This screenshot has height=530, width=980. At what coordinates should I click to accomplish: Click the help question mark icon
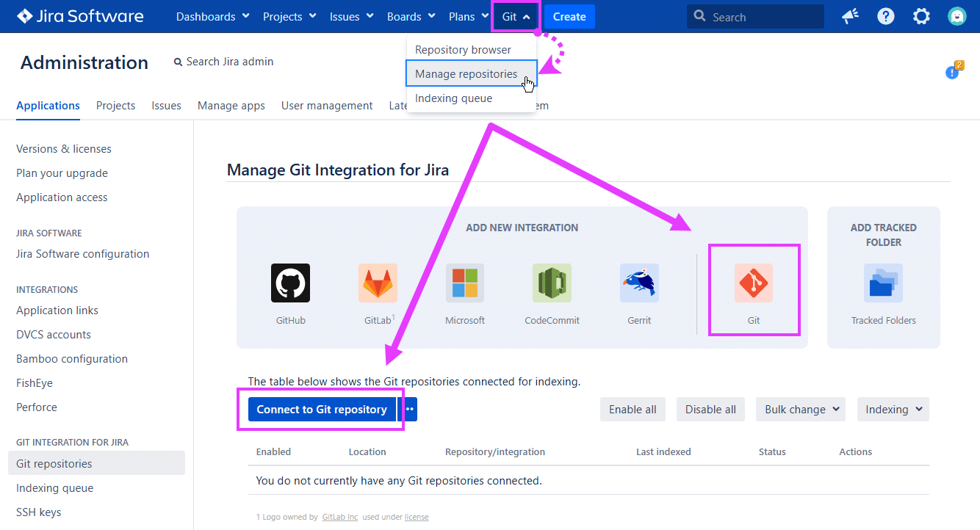pos(886,16)
